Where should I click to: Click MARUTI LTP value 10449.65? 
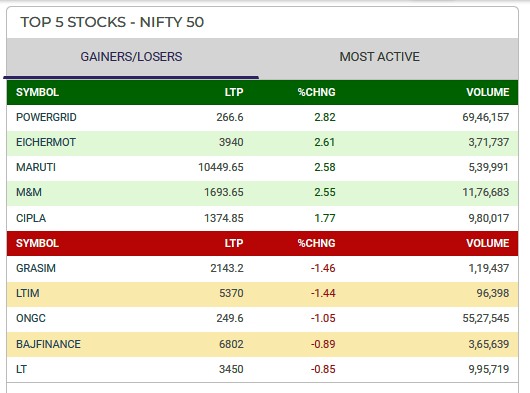(x=221, y=167)
